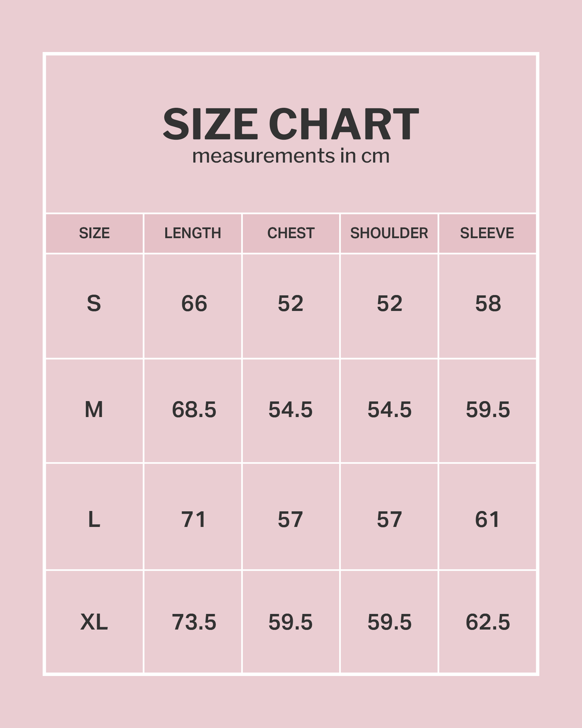This screenshot has height=728, width=582.
Task: Click the L size row label
Action: point(94,519)
